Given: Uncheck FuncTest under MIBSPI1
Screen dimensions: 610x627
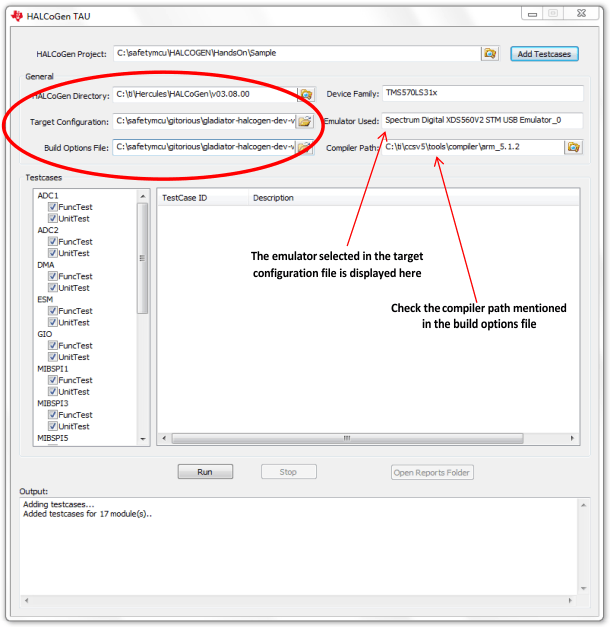Looking at the screenshot, I should 52,380.
